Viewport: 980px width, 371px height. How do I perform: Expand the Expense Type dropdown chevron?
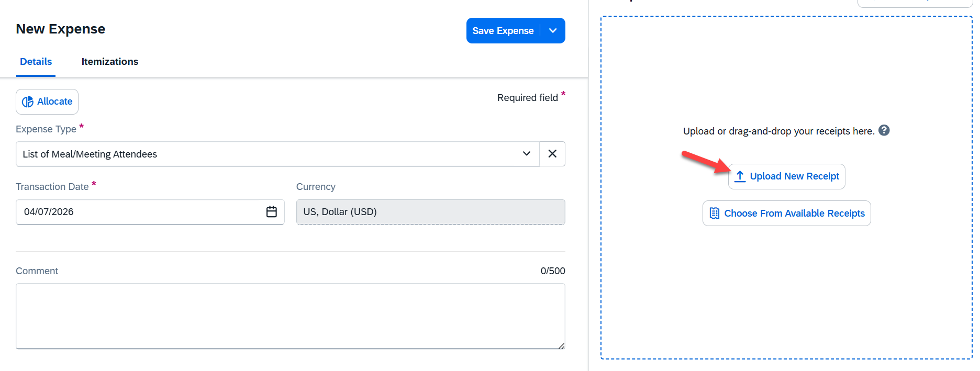coord(527,154)
